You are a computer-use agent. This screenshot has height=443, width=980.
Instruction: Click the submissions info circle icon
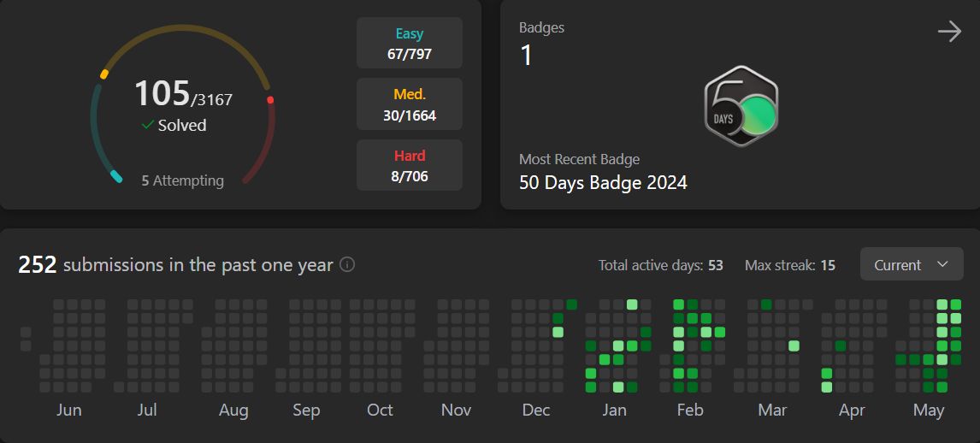[347, 265]
